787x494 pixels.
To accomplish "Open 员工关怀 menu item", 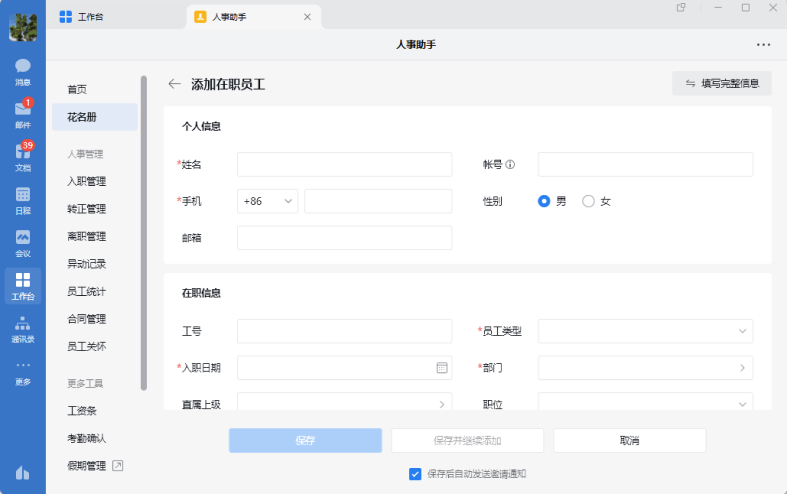I will click(x=87, y=347).
